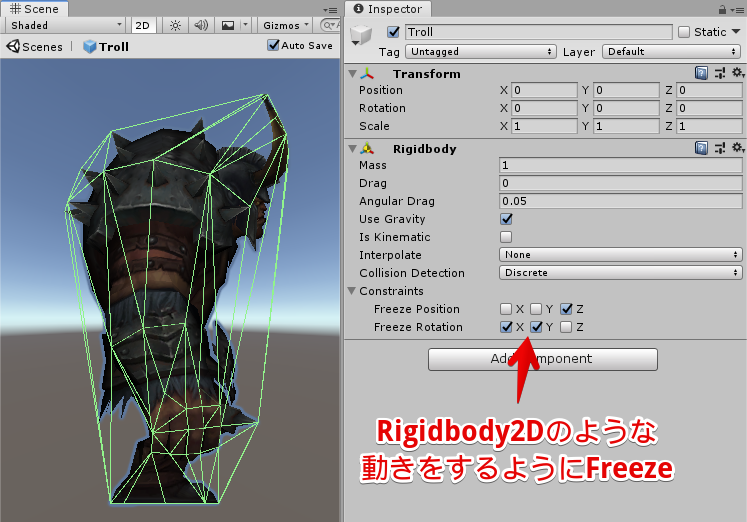Click the Troll breadcrumb label

click(x=114, y=47)
